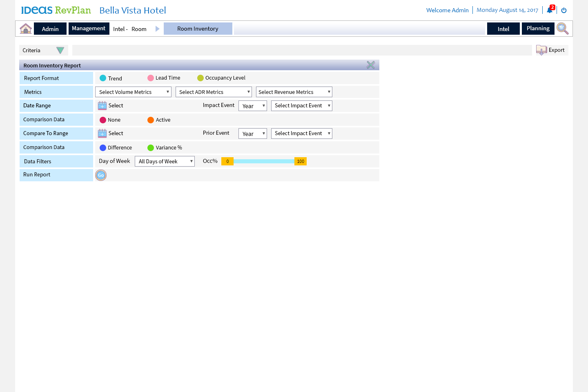Viewport: 588px width, 392px height.
Task: Open the Compare To Range calendar picker
Action: 102,133
